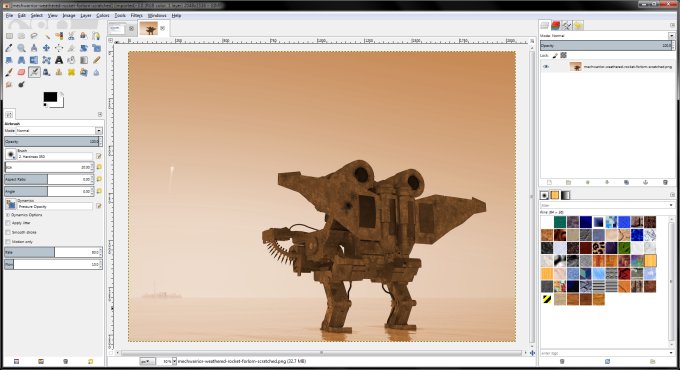Select the Move tool

[46, 48]
